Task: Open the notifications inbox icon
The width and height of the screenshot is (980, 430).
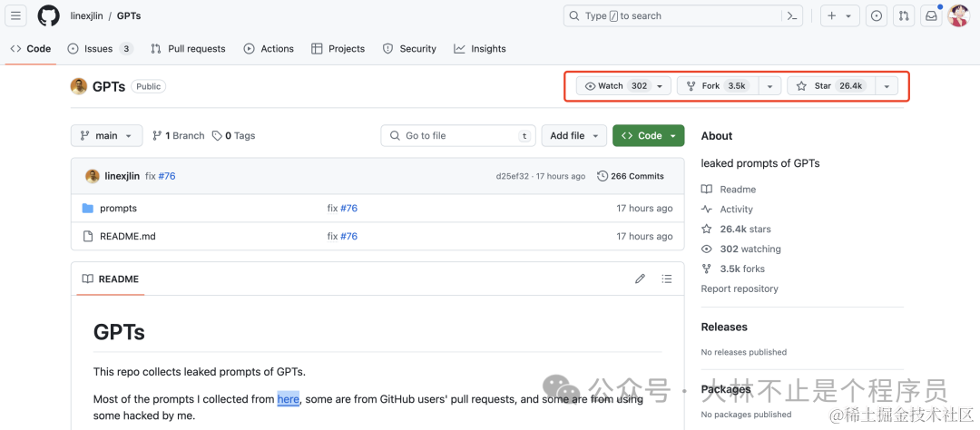Action: [931, 16]
